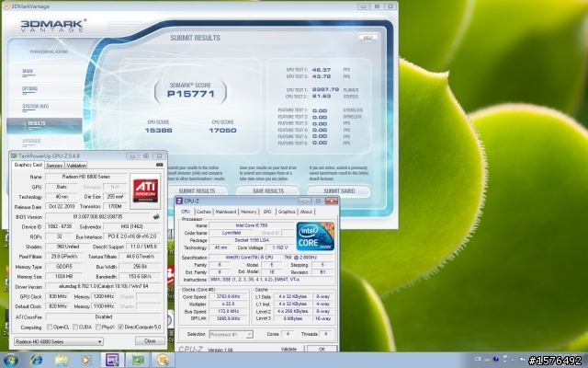Toggle the OpenCL checkbox in GPU-Z
The image size is (588, 368).
pyautogui.click(x=50, y=328)
